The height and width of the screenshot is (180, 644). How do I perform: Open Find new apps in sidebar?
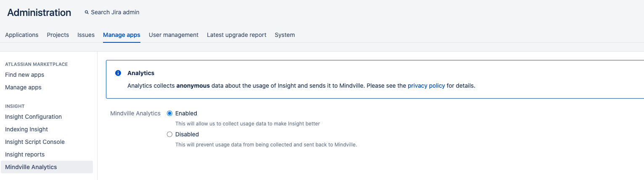click(24, 75)
